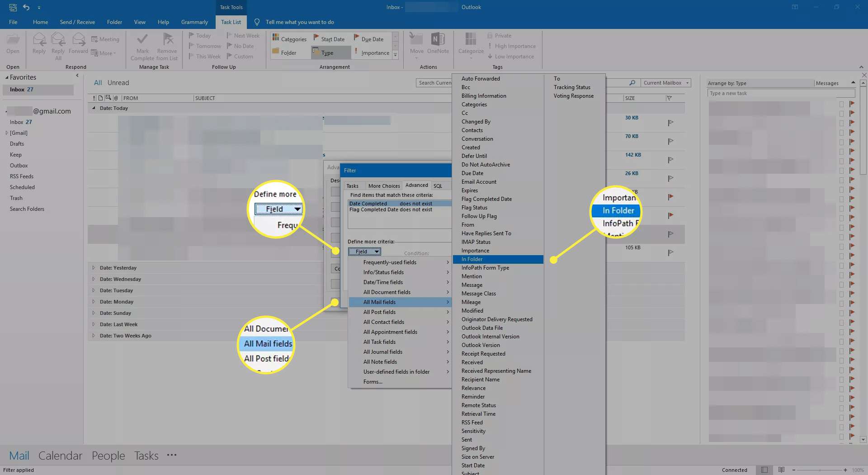
Task: Open the Field dropdown button
Action: click(x=364, y=252)
